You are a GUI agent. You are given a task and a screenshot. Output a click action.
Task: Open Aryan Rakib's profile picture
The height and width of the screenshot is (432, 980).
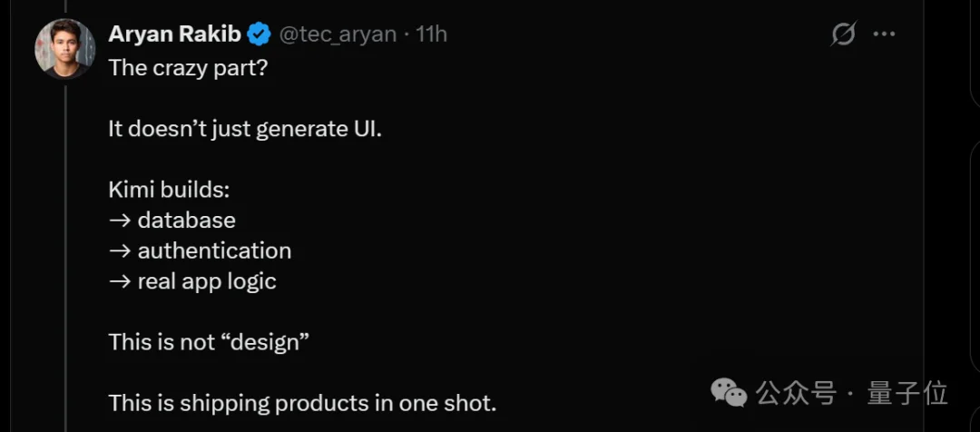coord(64,48)
